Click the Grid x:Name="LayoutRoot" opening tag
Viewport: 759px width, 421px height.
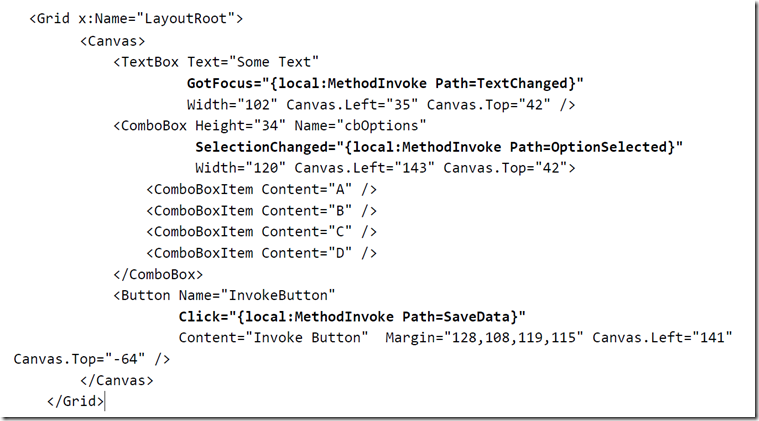pyautogui.click(x=136, y=19)
